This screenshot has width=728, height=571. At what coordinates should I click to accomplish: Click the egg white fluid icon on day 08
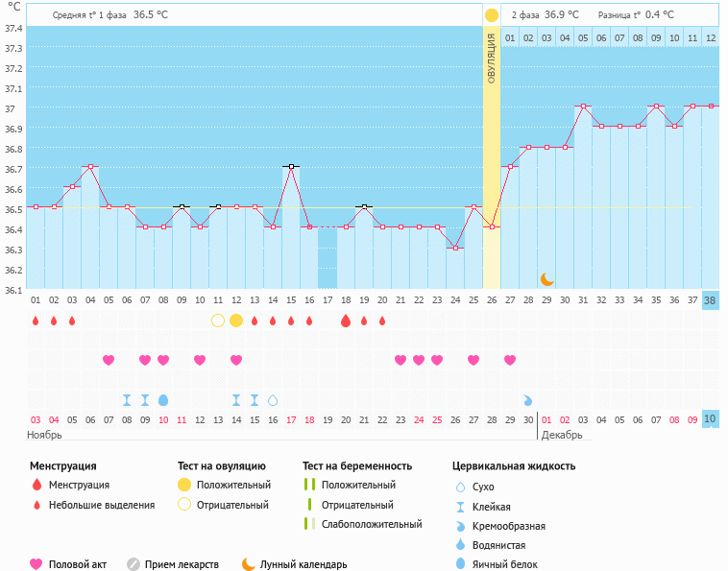(x=163, y=399)
